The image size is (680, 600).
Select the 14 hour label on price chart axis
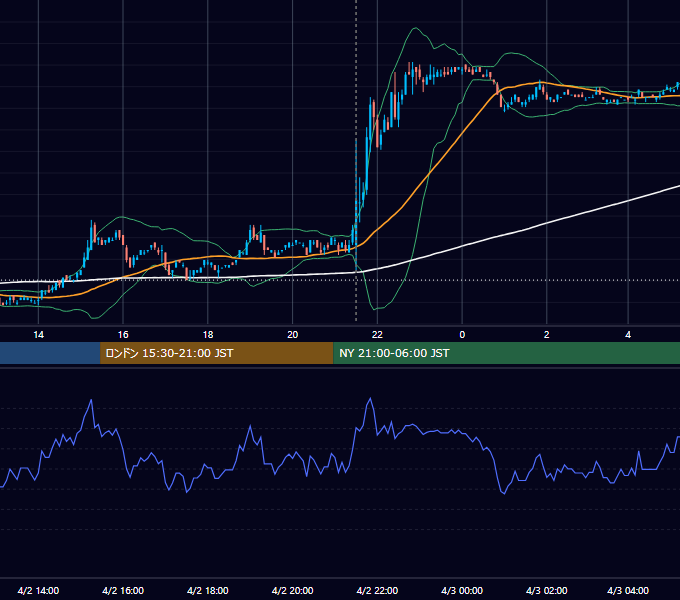pyautogui.click(x=39, y=335)
